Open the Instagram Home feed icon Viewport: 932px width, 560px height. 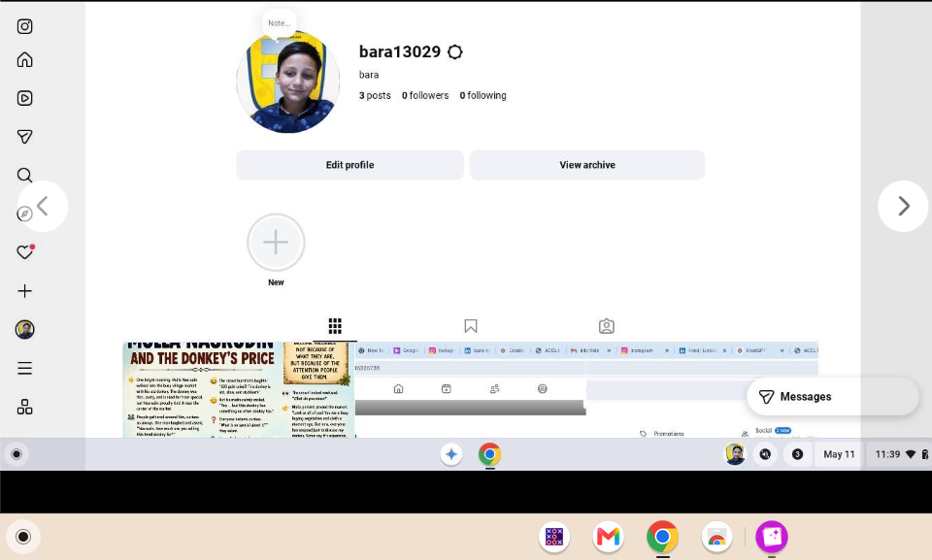24,59
